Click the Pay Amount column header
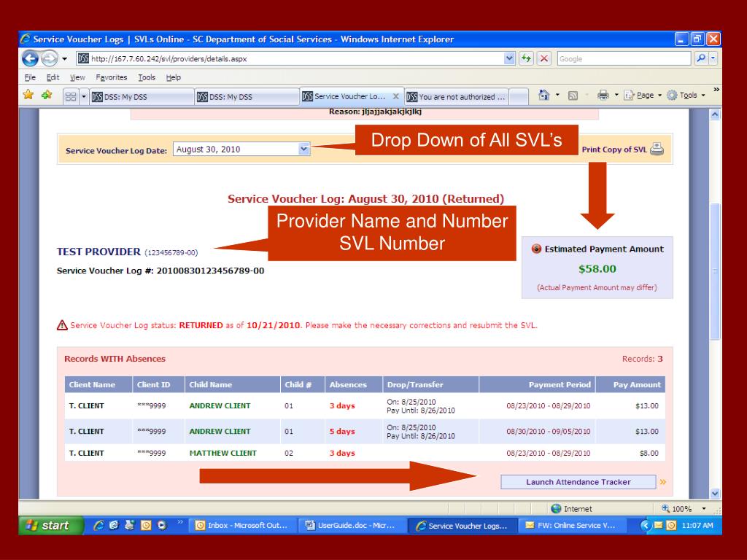This screenshot has width=747, height=560. 630,384
